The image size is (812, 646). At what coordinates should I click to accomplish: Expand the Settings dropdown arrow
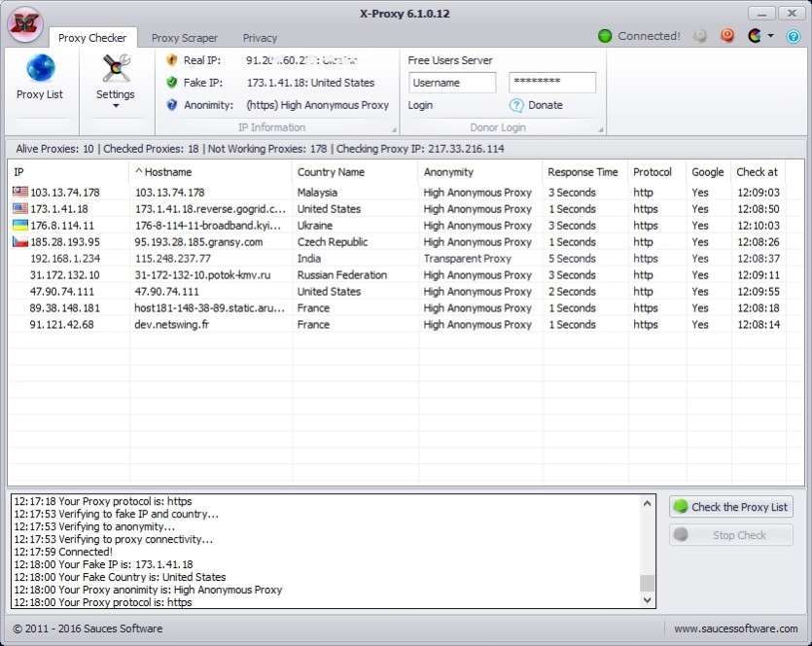116,106
